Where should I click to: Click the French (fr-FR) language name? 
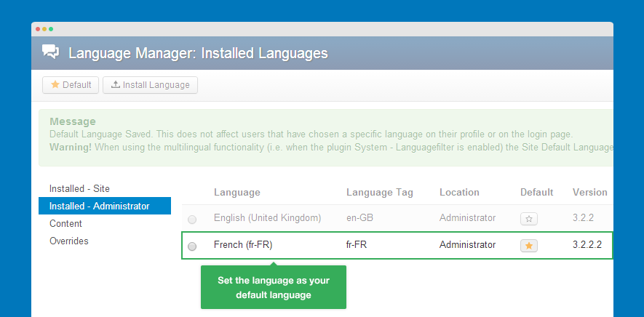tap(242, 245)
